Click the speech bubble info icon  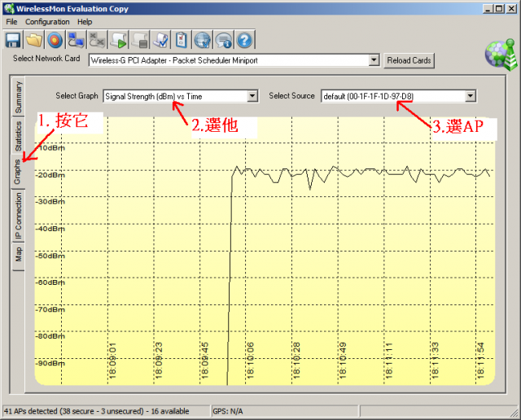click(x=224, y=40)
